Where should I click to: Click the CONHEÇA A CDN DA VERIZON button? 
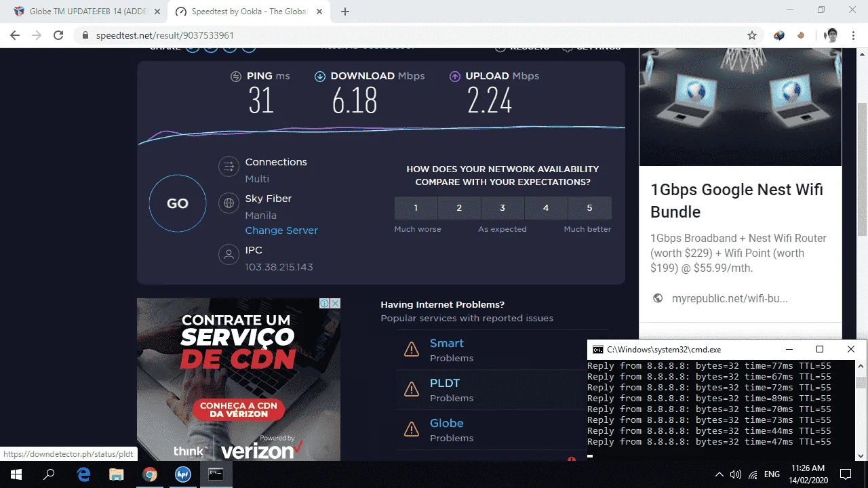238,409
